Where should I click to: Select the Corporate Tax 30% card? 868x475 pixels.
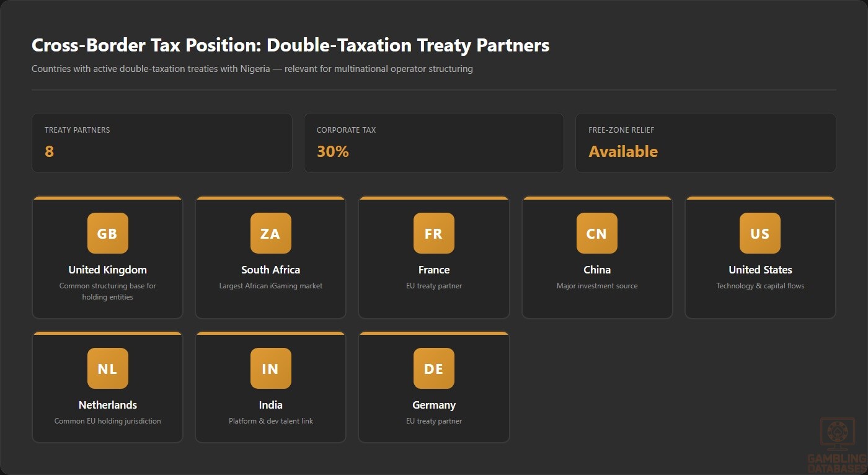433,143
